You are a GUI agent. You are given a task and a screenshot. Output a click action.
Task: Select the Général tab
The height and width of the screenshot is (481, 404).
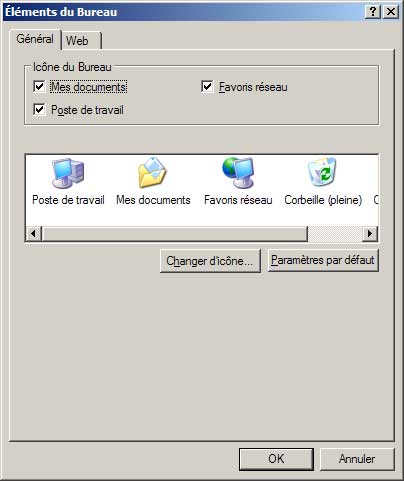pyautogui.click(x=35, y=39)
